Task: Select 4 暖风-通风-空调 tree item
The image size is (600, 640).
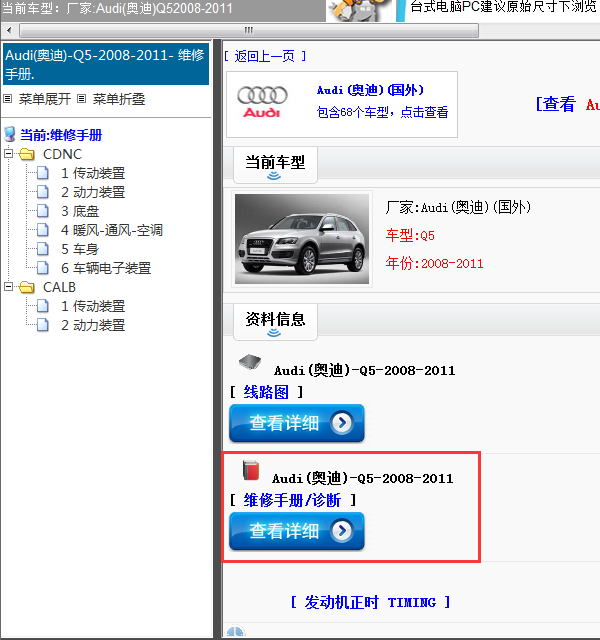Action: [112, 230]
